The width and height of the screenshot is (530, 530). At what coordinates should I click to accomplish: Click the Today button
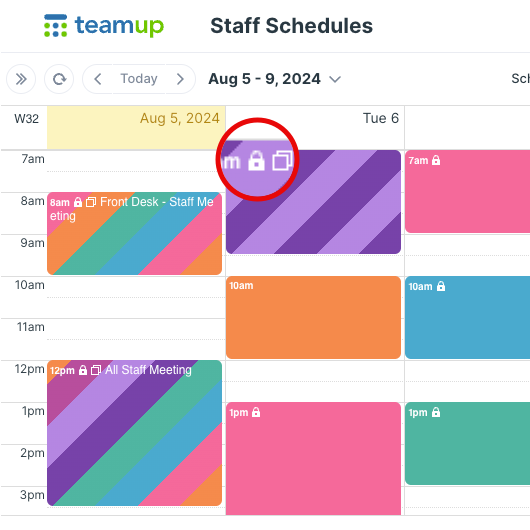click(x=139, y=79)
